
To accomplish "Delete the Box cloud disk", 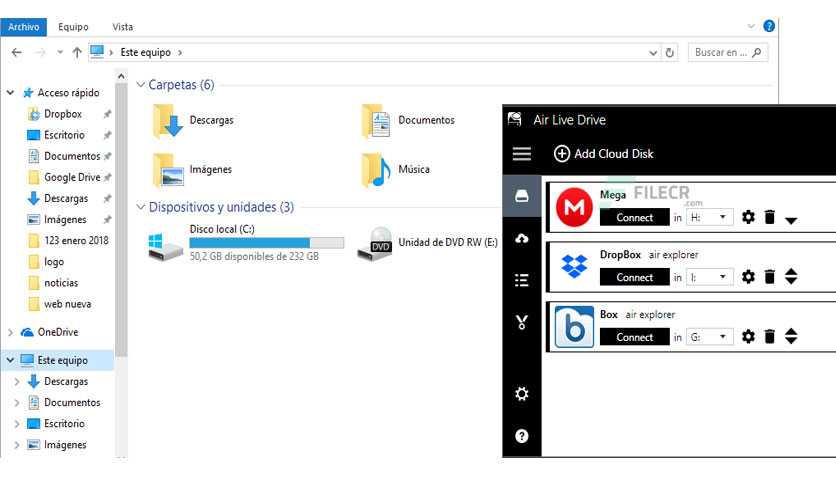I will [x=769, y=337].
